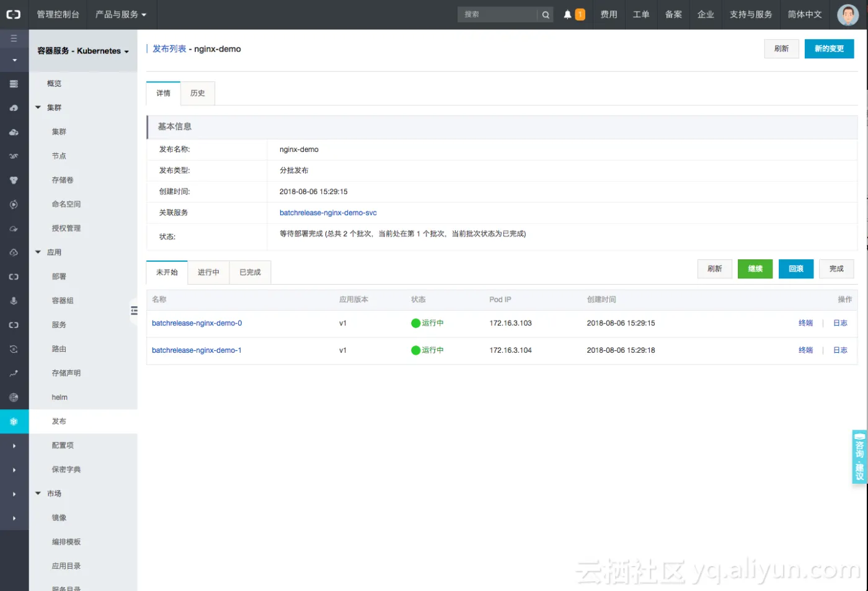
Task: Select 发布 in the sidebar
Action: [x=83, y=422]
